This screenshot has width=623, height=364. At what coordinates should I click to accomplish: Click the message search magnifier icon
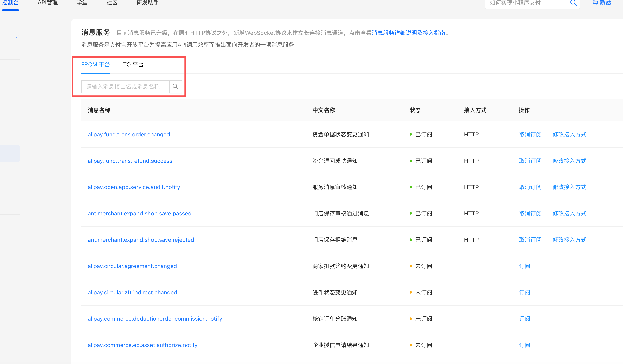click(x=176, y=86)
